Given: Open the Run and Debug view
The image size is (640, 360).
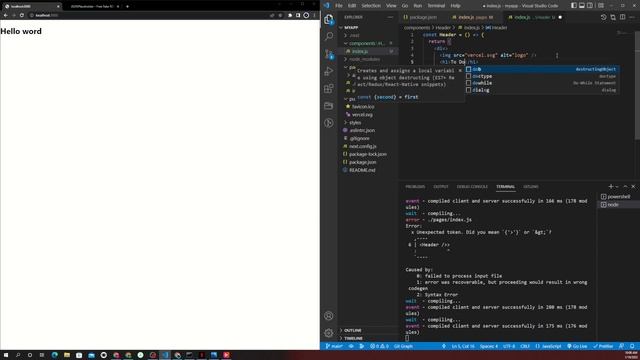Looking at the screenshot, I should pyautogui.click(x=329, y=71).
